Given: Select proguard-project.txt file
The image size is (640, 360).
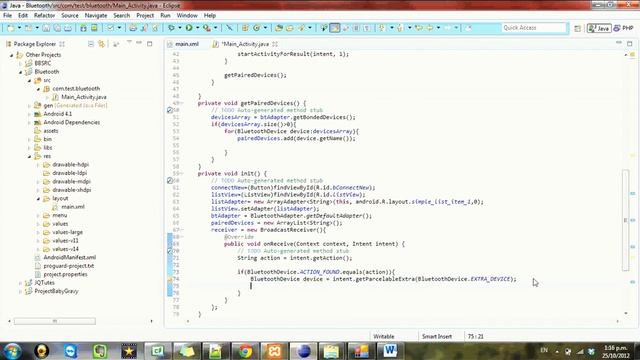Looking at the screenshot, I should click(69, 266).
